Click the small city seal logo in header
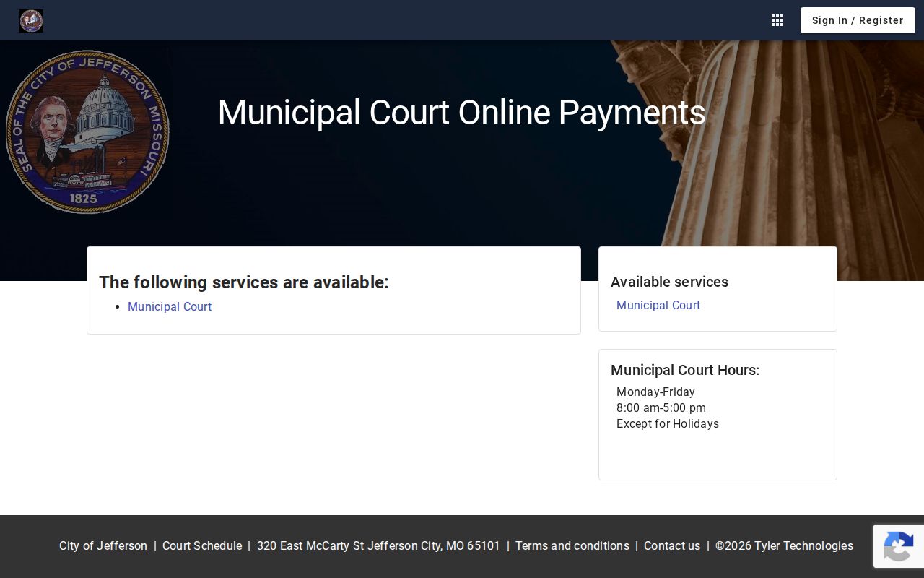The width and height of the screenshot is (924, 578). click(x=31, y=20)
